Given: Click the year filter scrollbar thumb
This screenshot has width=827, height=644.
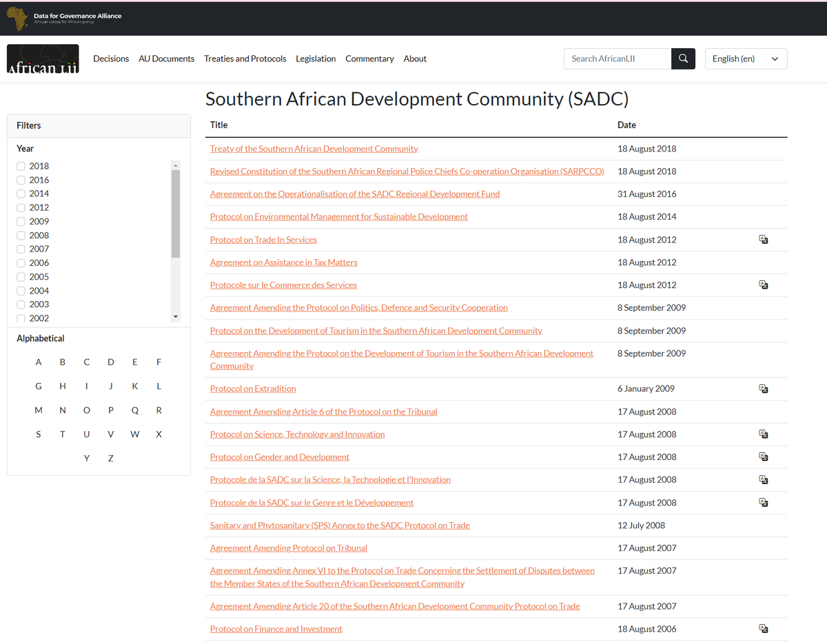Looking at the screenshot, I should point(176,214).
